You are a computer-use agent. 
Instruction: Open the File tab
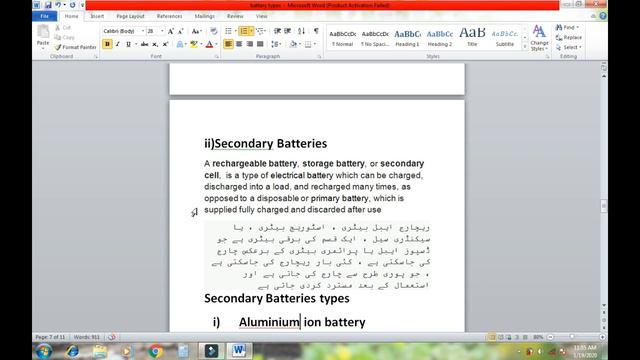pos(45,16)
